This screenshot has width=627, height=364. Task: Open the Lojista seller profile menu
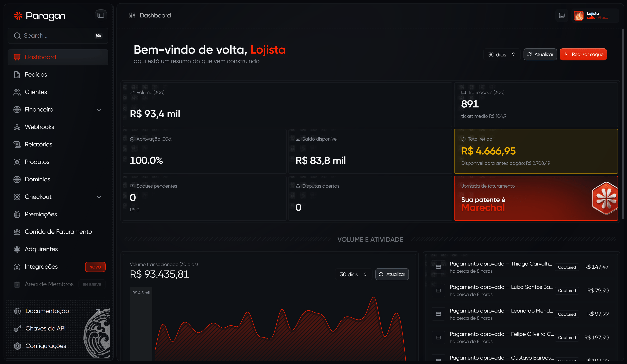coord(595,16)
